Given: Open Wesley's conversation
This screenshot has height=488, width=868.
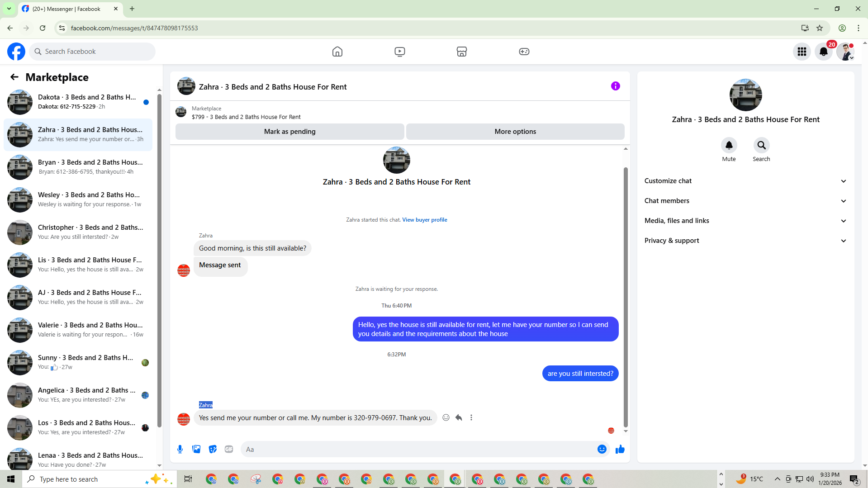Looking at the screenshot, I should click(78, 199).
